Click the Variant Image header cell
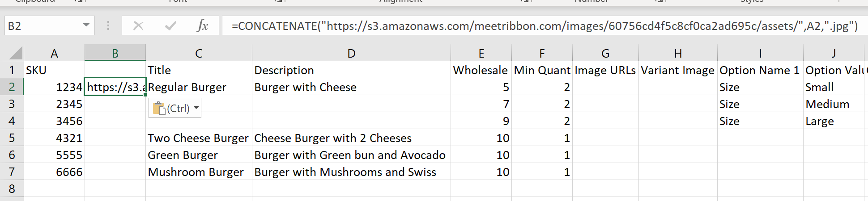The height and width of the screenshot is (201, 868). (x=677, y=70)
